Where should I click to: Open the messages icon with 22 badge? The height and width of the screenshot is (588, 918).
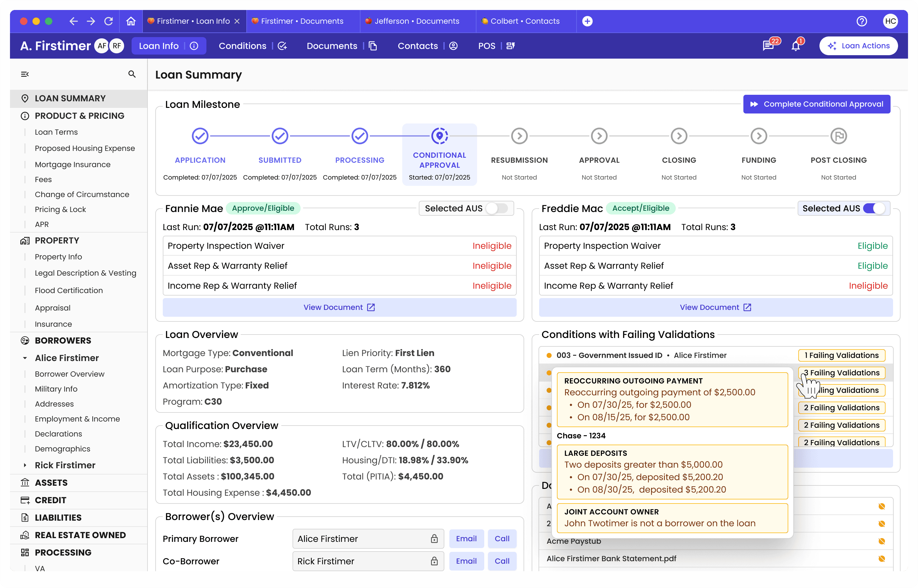[767, 46]
